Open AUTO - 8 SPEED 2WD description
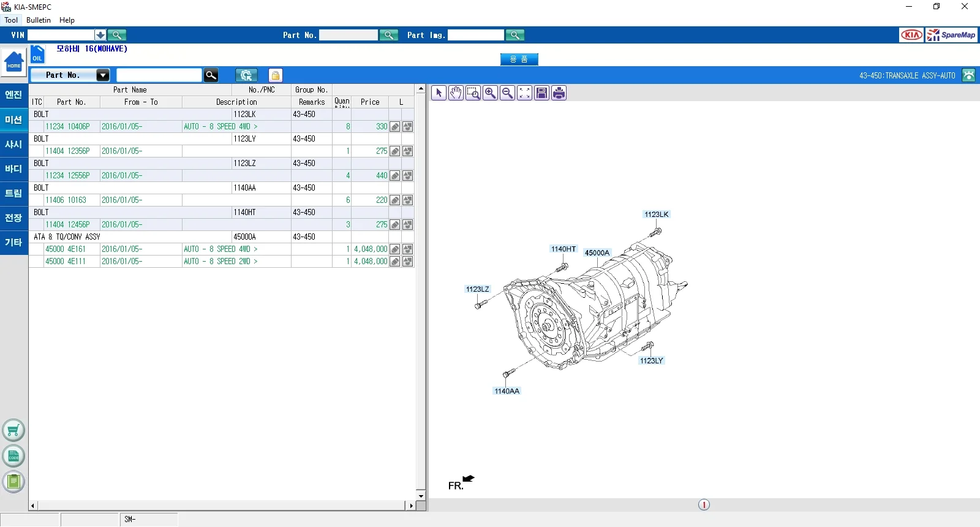980x527 pixels. pos(221,262)
